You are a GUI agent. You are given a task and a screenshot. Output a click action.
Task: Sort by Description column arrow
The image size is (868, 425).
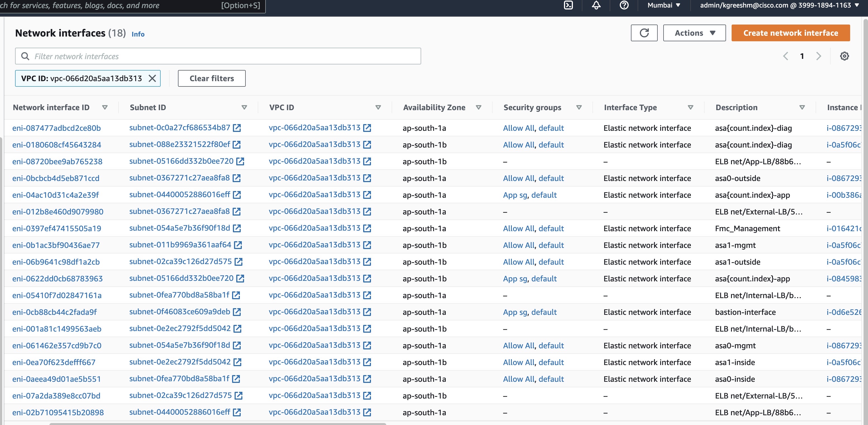tap(802, 107)
